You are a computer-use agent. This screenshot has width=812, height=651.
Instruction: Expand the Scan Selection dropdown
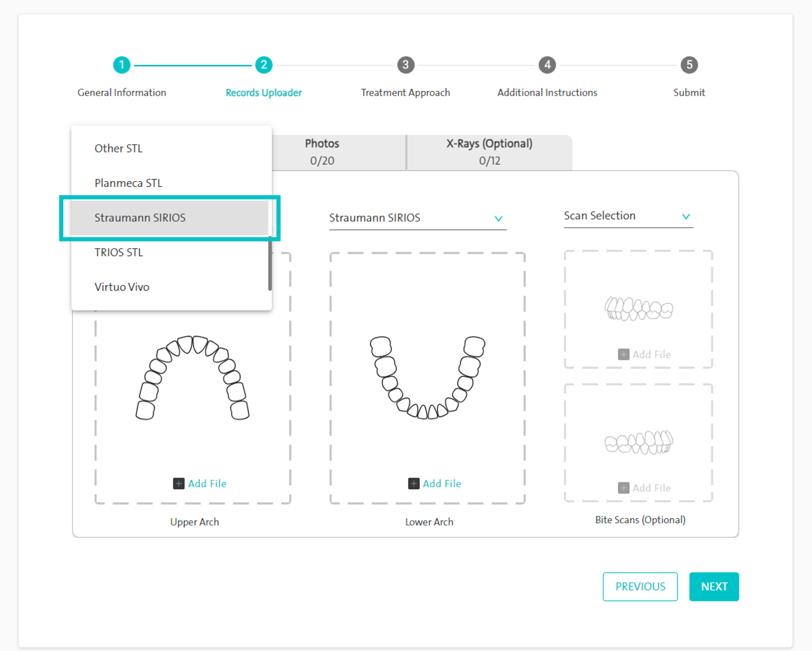click(x=628, y=216)
